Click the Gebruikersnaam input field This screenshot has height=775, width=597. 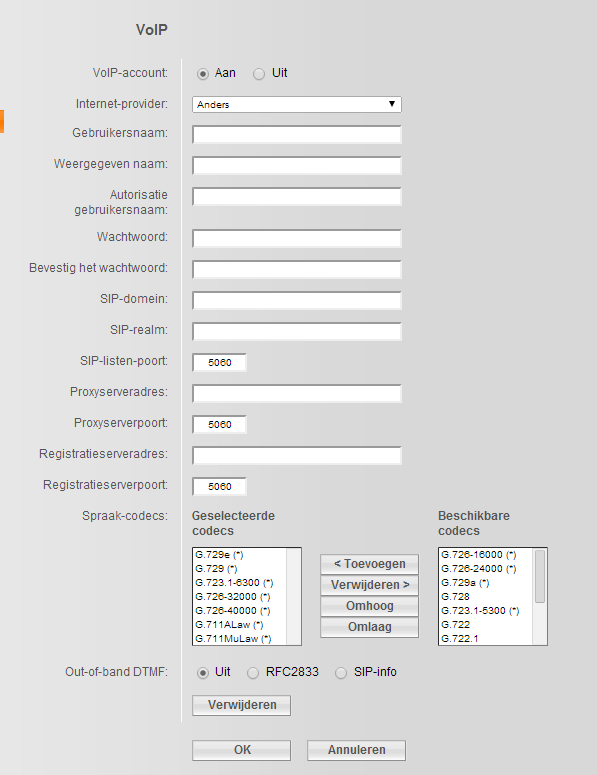(x=297, y=134)
